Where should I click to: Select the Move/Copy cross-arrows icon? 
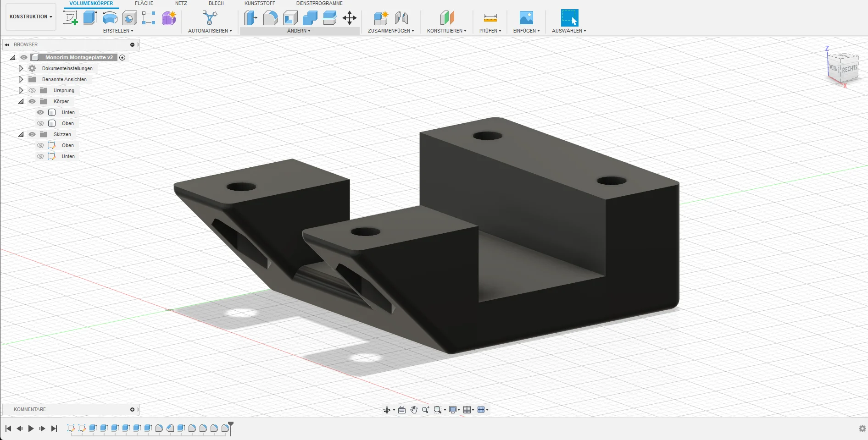tap(350, 18)
